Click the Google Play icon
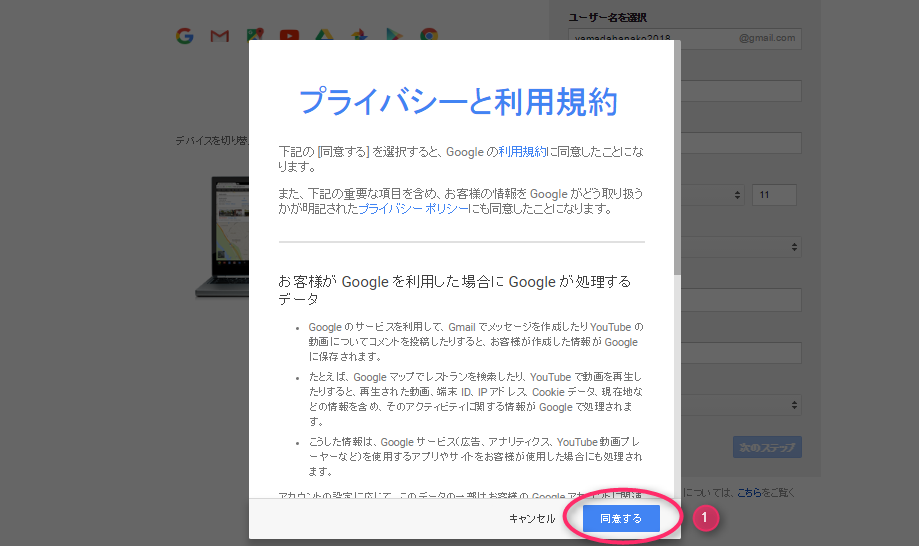919x546 pixels. coord(394,35)
